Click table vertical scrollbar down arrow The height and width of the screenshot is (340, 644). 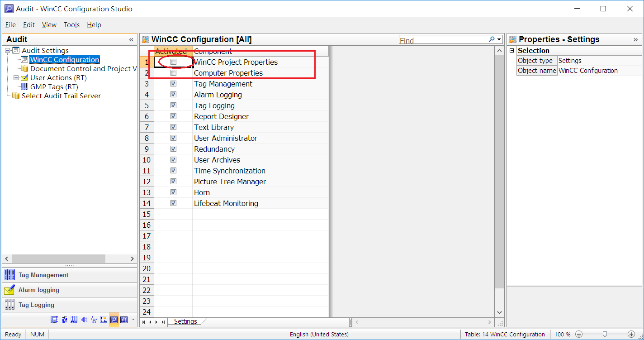pos(499,312)
